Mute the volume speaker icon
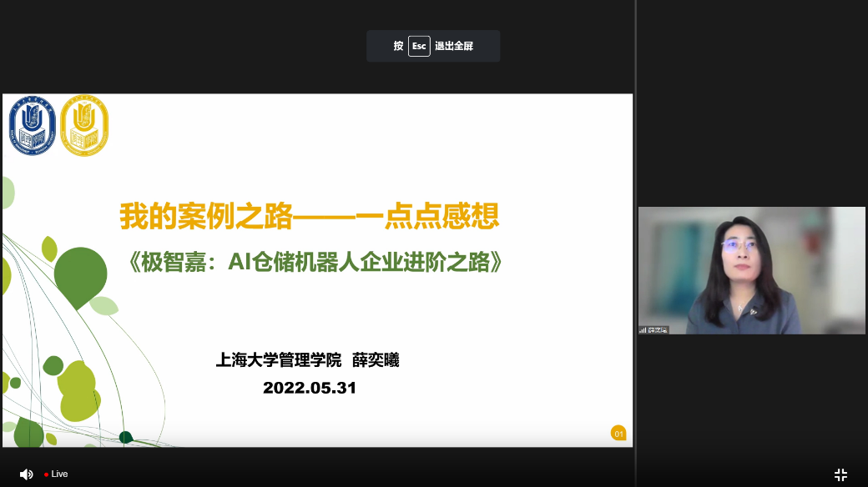Screen dimensions: 868x487 26,474
